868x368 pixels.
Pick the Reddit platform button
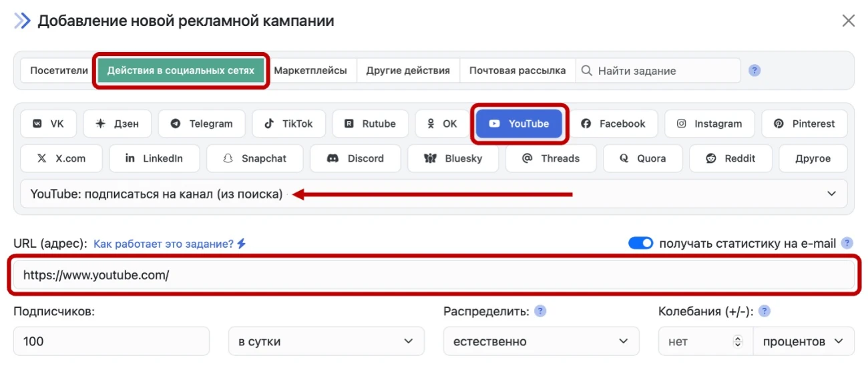click(x=730, y=158)
